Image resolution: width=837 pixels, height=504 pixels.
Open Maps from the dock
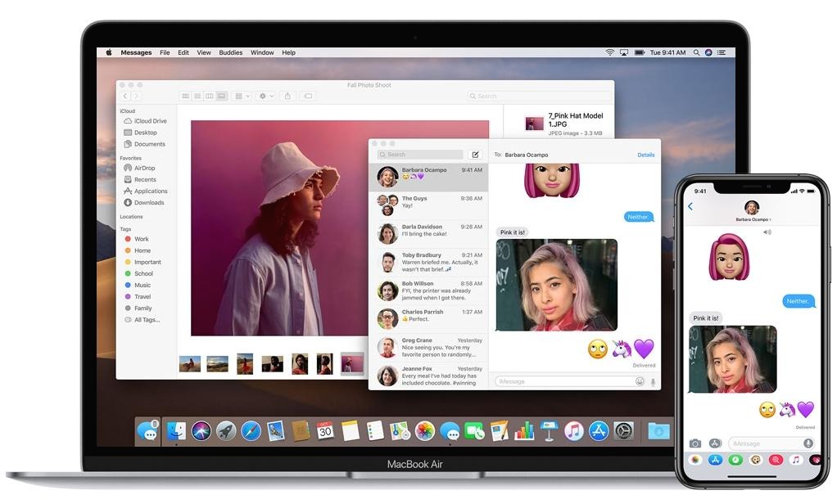(400, 431)
